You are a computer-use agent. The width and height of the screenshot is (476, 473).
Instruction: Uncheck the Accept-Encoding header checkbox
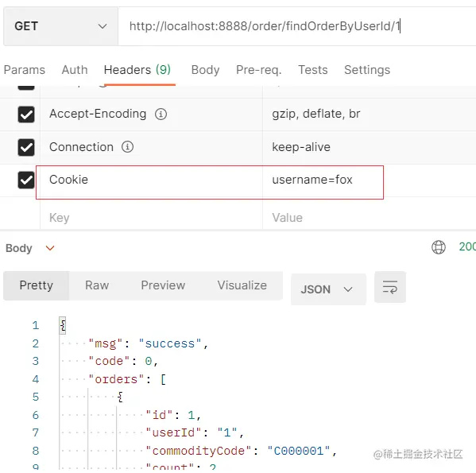[26, 114]
